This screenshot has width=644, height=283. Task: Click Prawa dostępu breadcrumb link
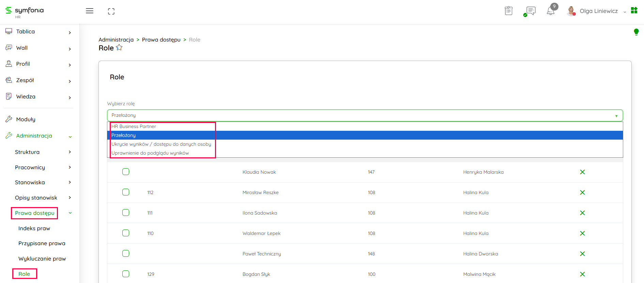161,40
